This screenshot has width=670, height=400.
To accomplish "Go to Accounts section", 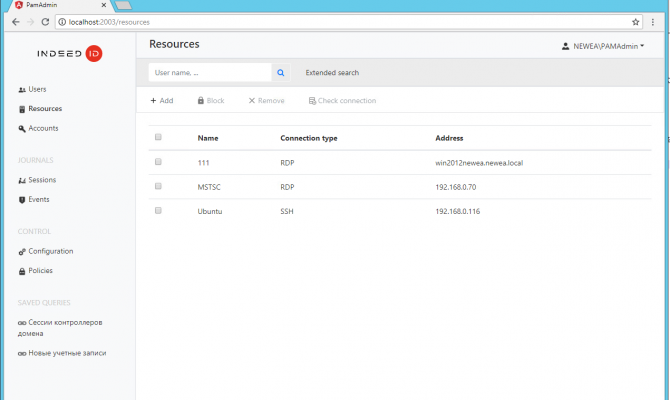I will [x=43, y=128].
